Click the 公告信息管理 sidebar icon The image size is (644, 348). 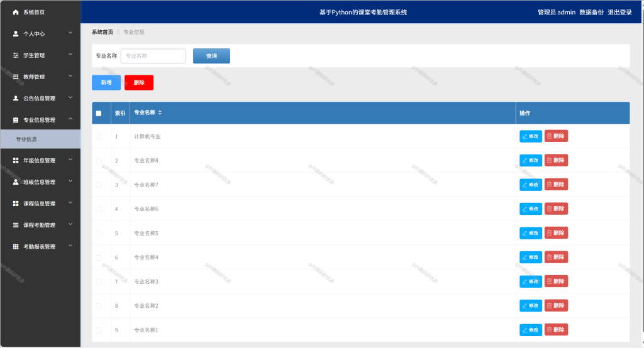coord(16,98)
